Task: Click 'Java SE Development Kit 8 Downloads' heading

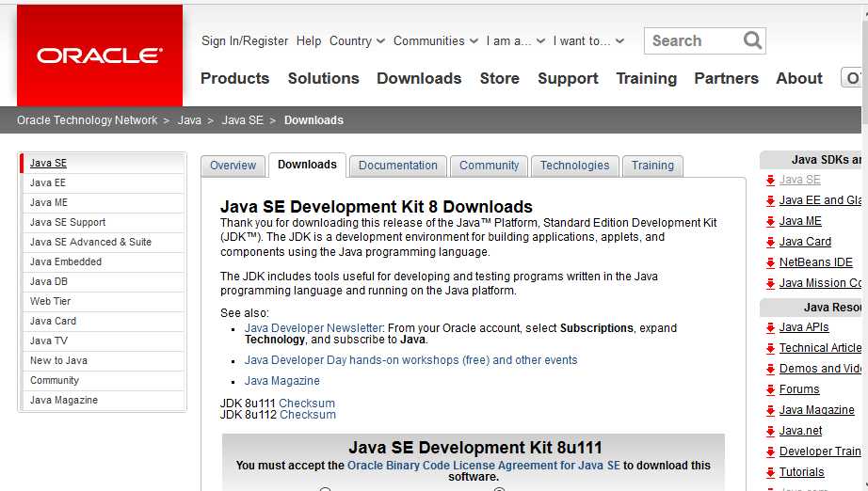Action: (377, 207)
